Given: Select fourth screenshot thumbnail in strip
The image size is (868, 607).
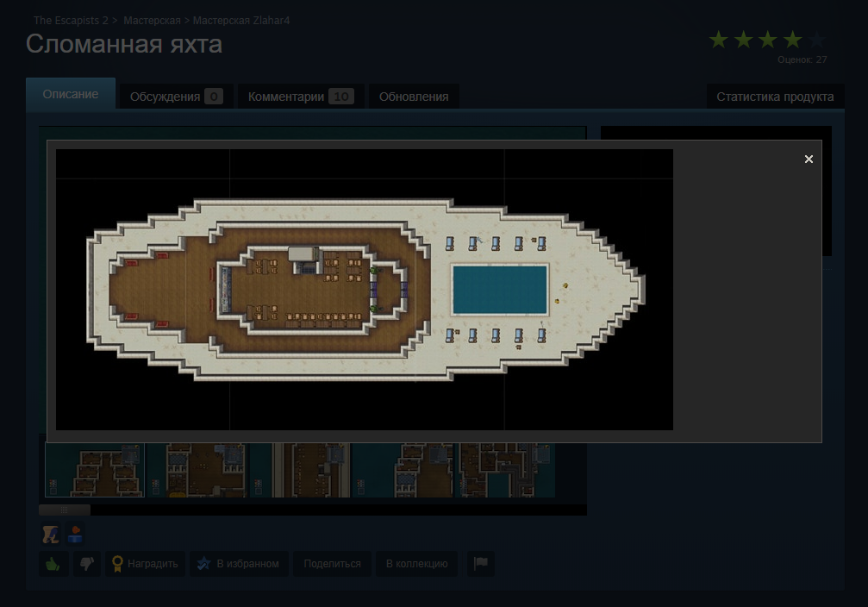Looking at the screenshot, I should (x=402, y=470).
